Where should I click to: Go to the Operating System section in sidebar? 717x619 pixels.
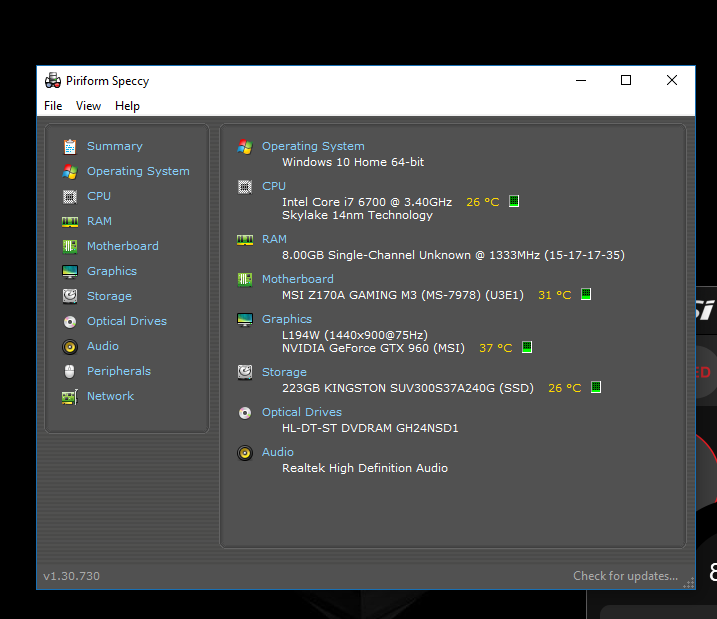click(138, 171)
